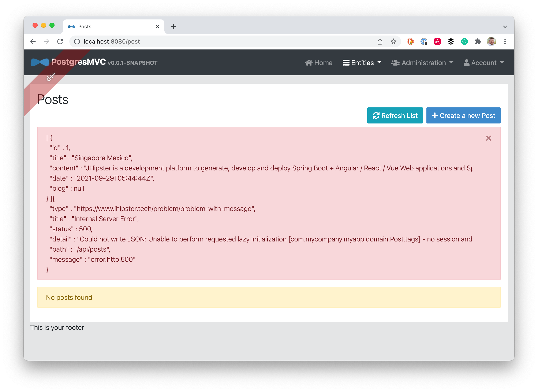Expand the Entities dropdown

(x=362, y=62)
